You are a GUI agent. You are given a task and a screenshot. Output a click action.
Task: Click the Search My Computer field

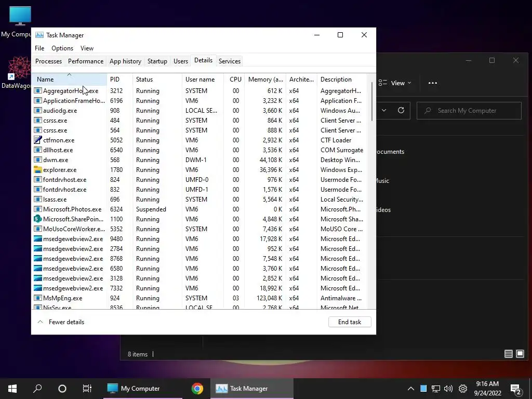[x=469, y=111]
